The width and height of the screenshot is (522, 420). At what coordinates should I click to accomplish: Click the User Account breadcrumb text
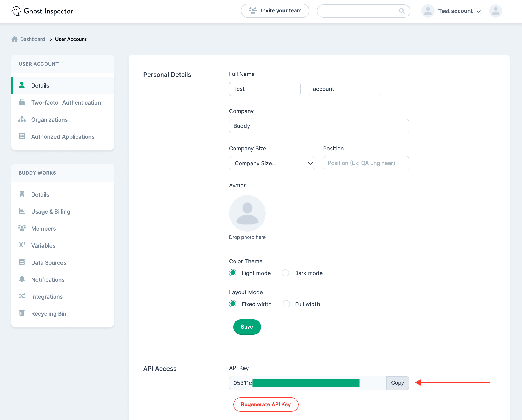point(71,39)
